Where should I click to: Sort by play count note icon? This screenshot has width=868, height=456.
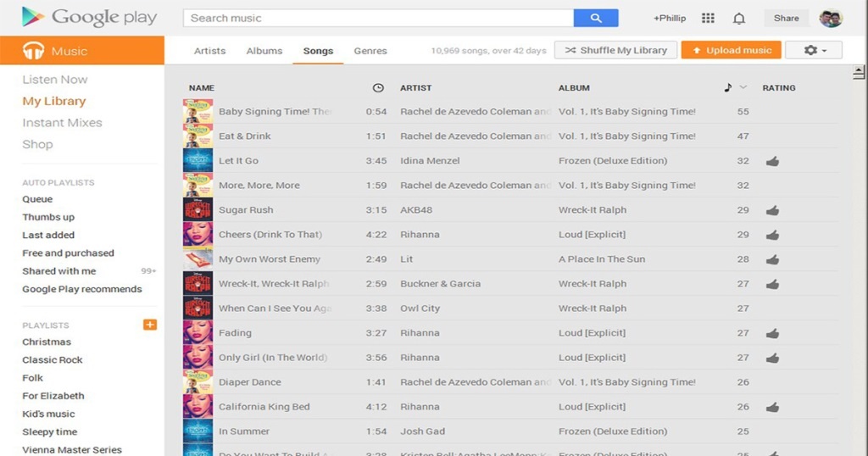[x=728, y=87]
